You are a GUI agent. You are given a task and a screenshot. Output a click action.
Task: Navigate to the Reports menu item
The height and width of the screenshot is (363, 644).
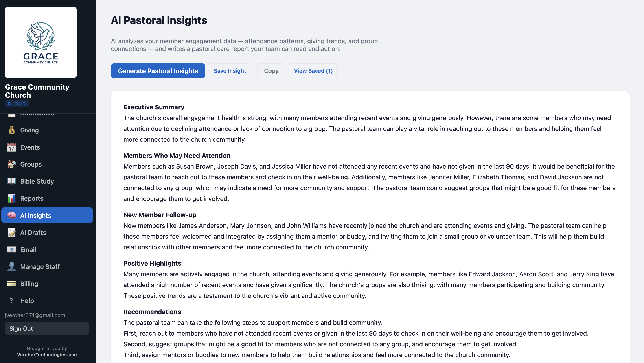point(32,198)
